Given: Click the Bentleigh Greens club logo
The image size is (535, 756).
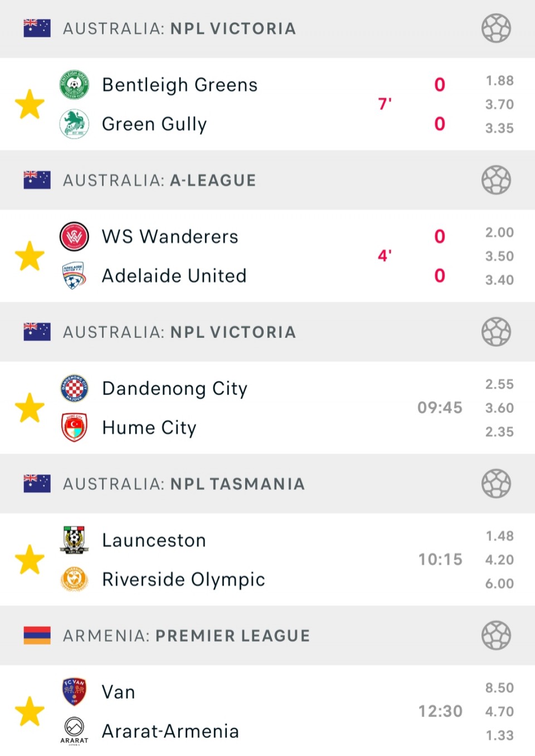Looking at the screenshot, I should (74, 85).
